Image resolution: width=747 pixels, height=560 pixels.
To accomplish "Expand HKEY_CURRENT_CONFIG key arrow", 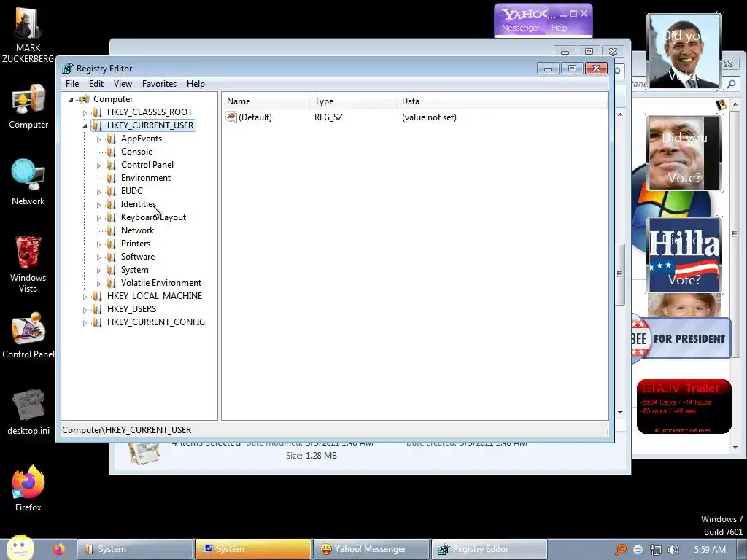I will pos(85,322).
